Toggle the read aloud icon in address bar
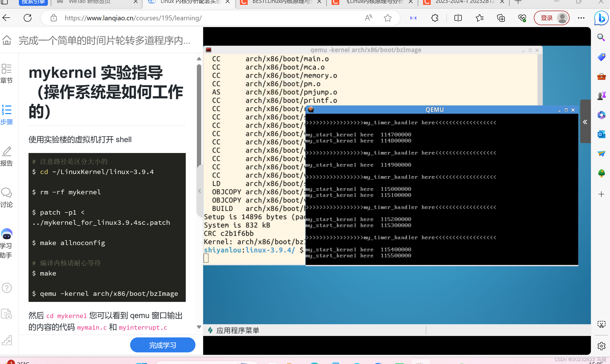The width and height of the screenshot is (610, 364). click(x=368, y=18)
